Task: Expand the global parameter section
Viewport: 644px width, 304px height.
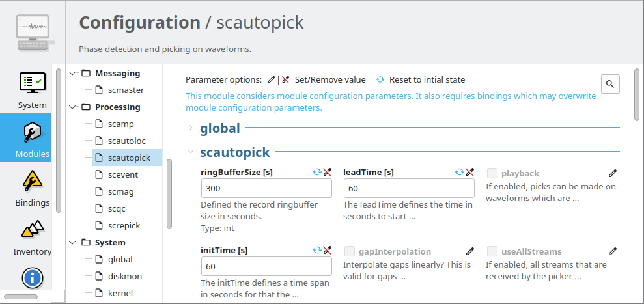Action: [x=190, y=128]
